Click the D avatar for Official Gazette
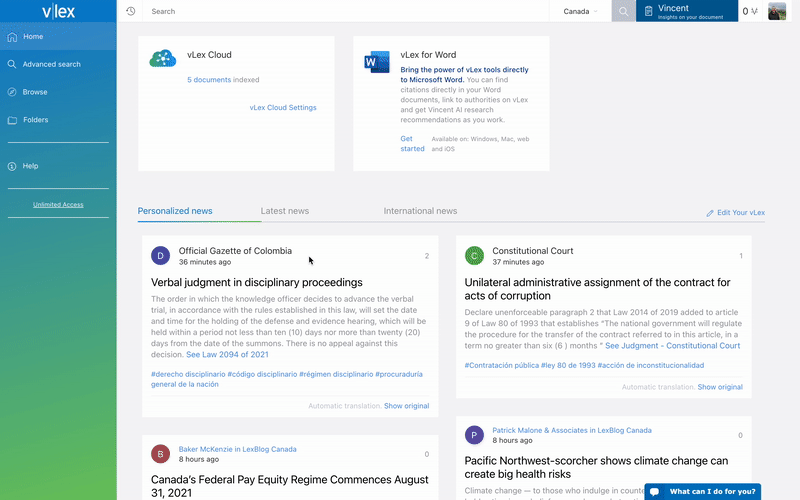The image size is (800, 500). [x=160, y=256]
